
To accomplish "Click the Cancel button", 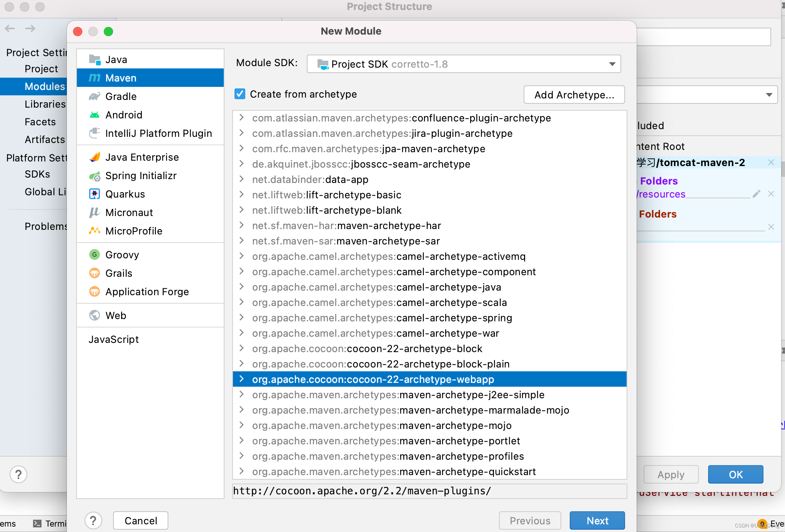I will coord(141,521).
